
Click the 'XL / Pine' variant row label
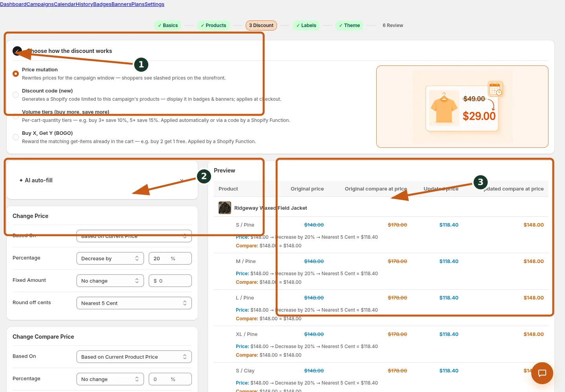click(247, 334)
